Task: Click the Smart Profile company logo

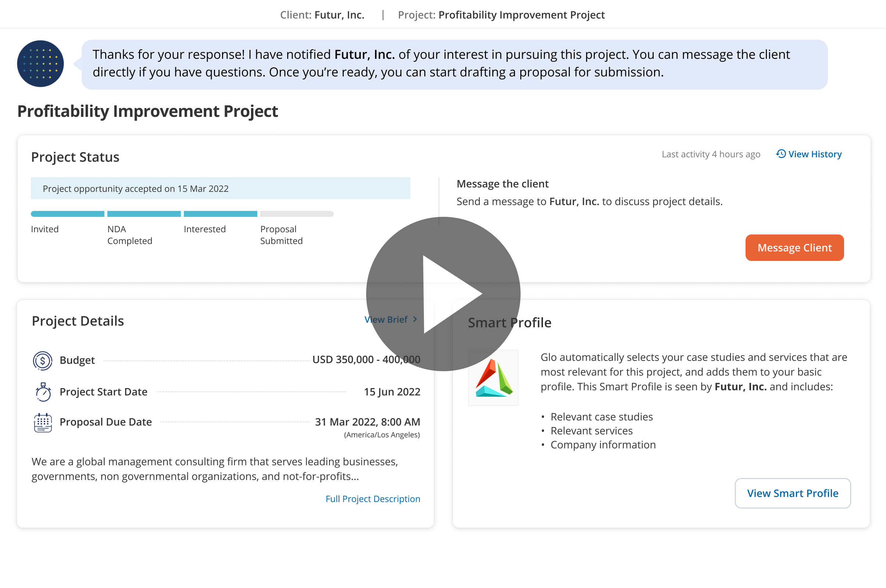Action: (493, 378)
